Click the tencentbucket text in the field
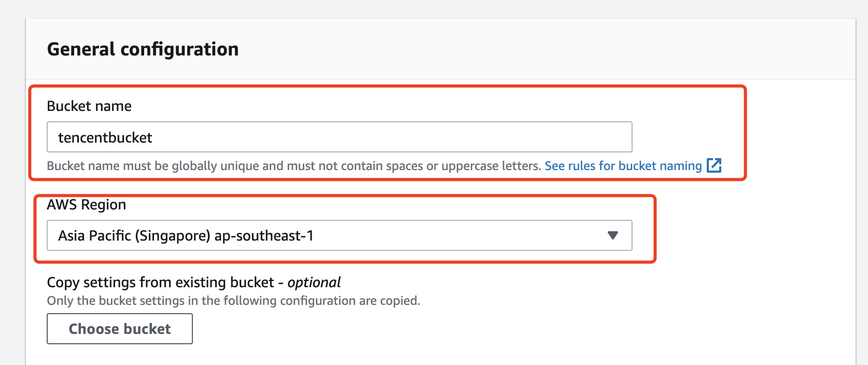868x365 pixels. point(105,138)
